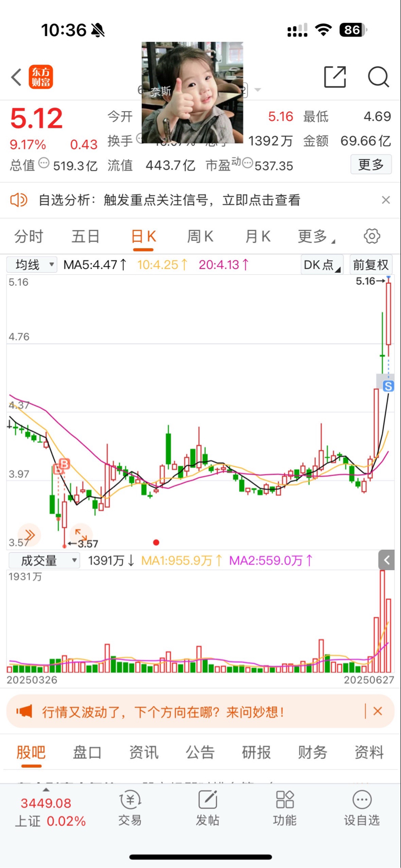Dismiss the 自选分析 notice
Image resolution: width=401 pixels, height=868 pixels.
click(386, 200)
